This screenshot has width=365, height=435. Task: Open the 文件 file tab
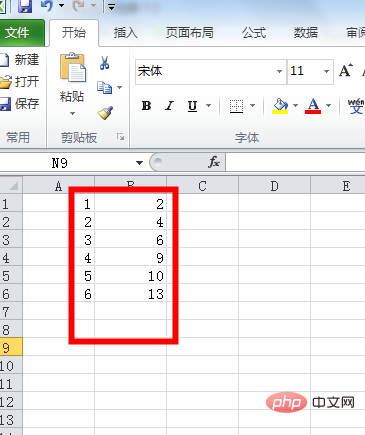coord(17,33)
